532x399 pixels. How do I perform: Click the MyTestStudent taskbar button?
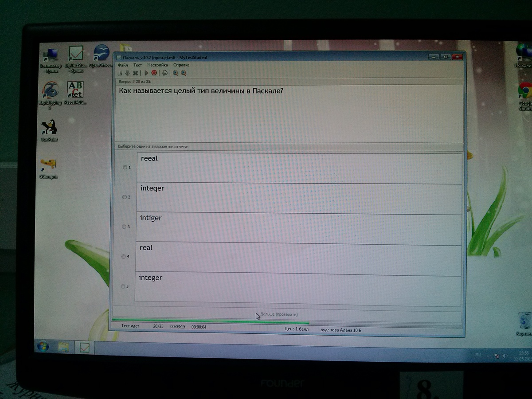[84, 348]
